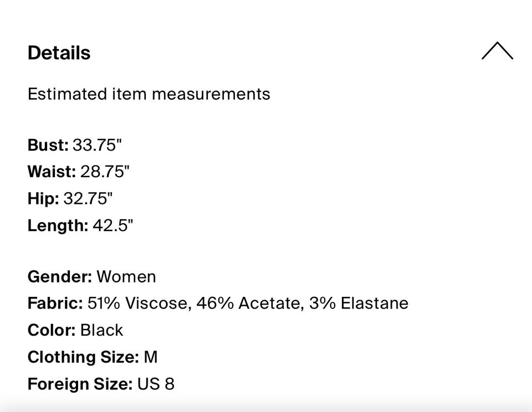
Task: Click the Bust value 33.75"
Action: pos(97,145)
